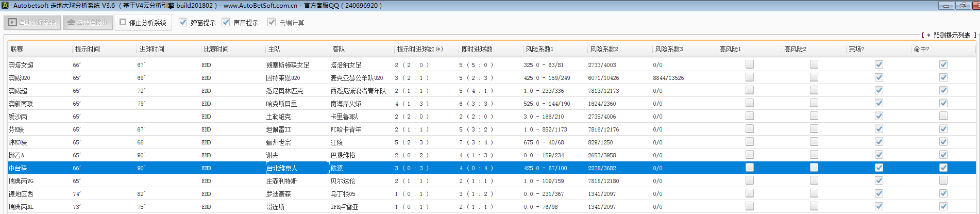This screenshot has height=214, width=980.
Task: Uncheck 完场? box in 韩K3联 row
Action: [x=879, y=142]
